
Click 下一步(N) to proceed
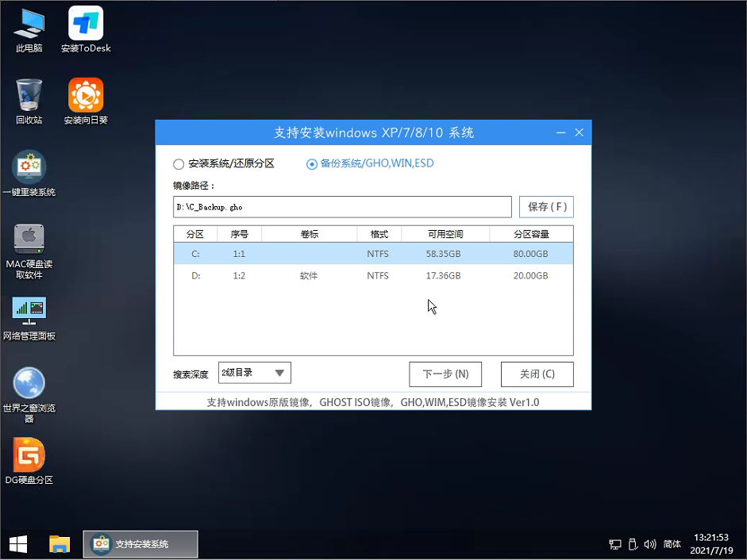click(445, 374)
